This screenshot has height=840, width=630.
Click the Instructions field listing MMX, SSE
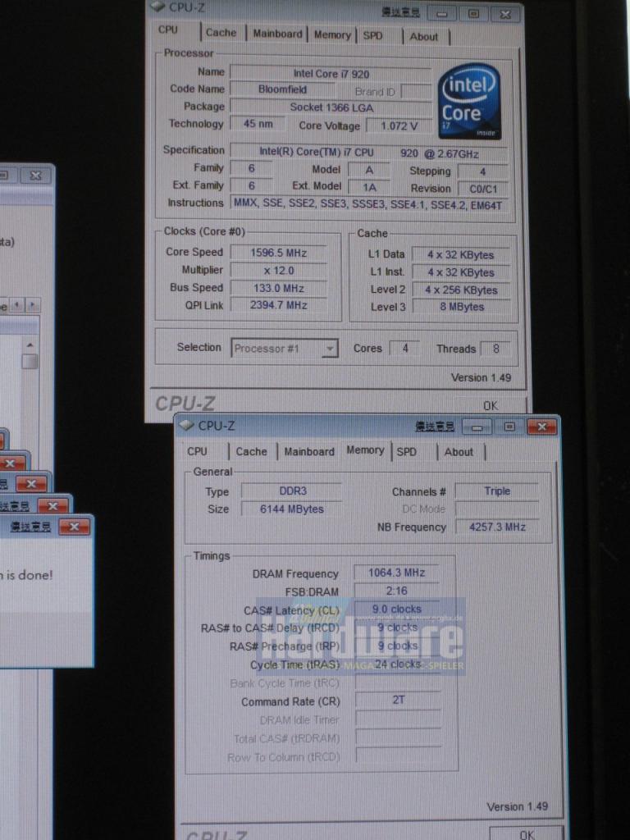click(369, 204)
